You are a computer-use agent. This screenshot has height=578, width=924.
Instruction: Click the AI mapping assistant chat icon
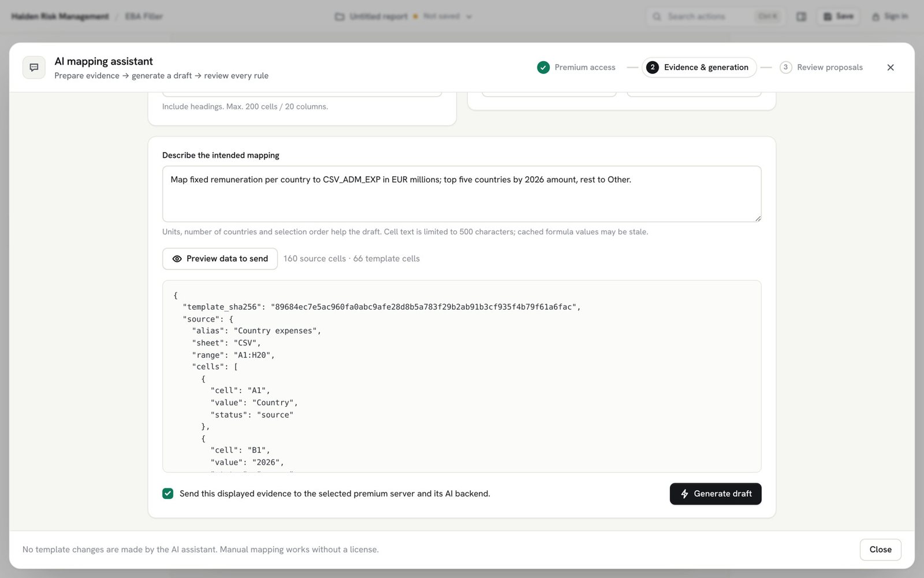(x=34, y=68)
